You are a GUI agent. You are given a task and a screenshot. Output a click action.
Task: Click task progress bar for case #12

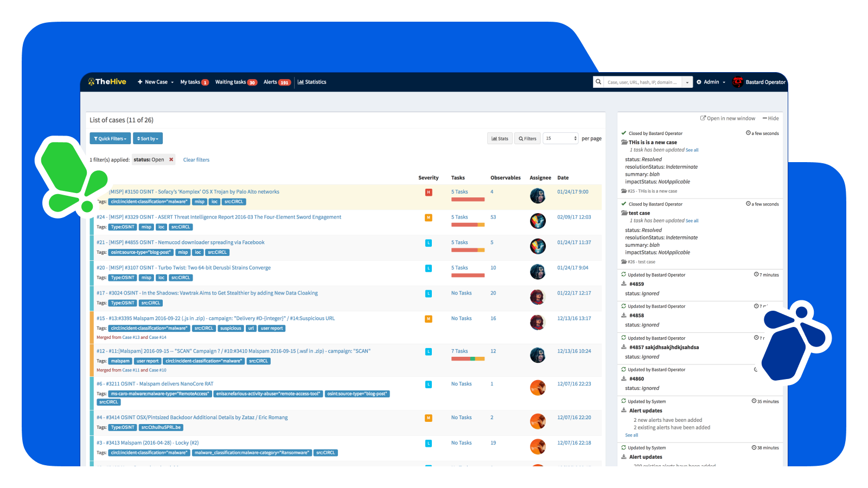pyautogui.click(x=468, y=359)
